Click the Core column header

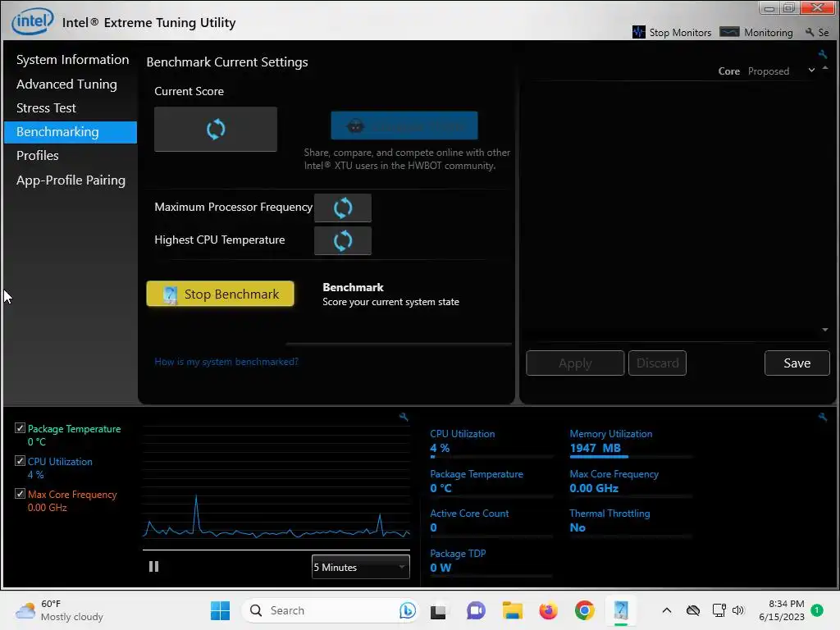728,71
